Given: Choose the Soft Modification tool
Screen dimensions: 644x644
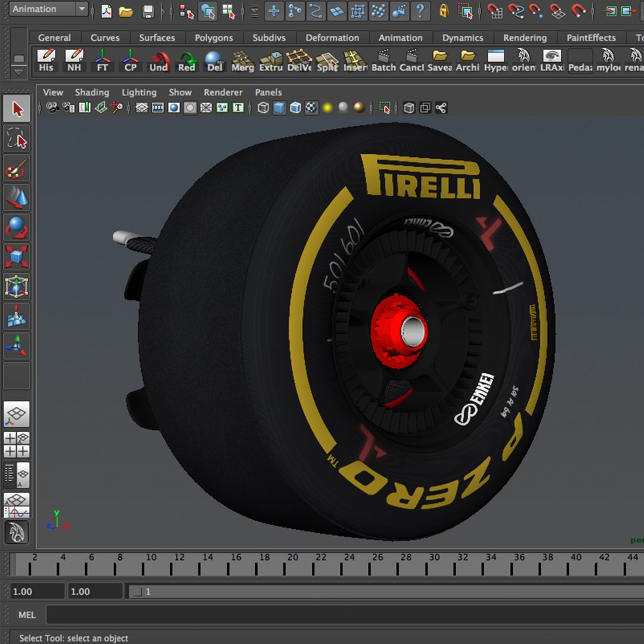Looking at the screenshot, I should tap(17, 316).
